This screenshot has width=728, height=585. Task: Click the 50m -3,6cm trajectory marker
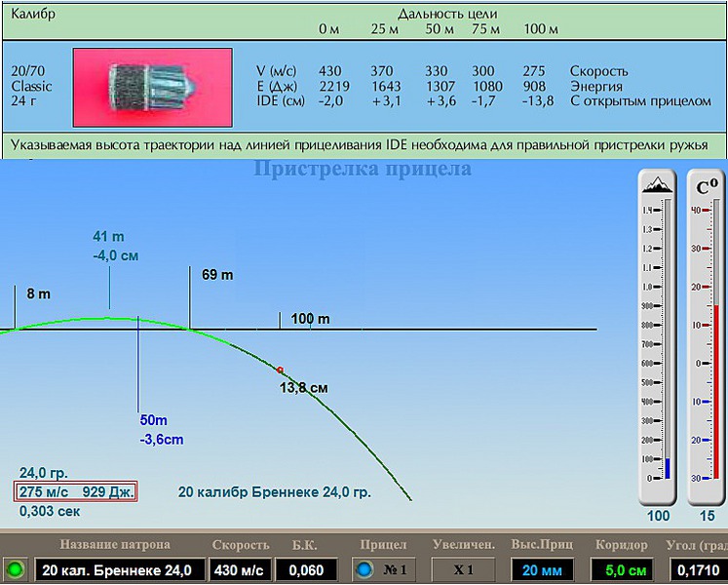(x=161, y=429)
